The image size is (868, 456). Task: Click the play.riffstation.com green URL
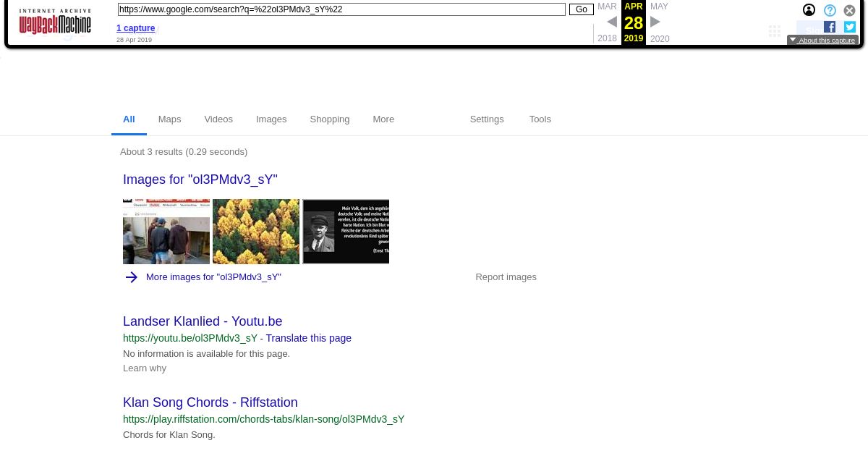point(264,419)
